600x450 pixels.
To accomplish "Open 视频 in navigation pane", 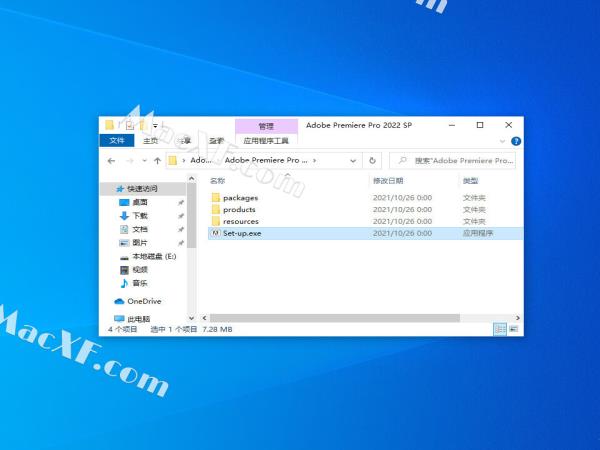I will (140, 270).
